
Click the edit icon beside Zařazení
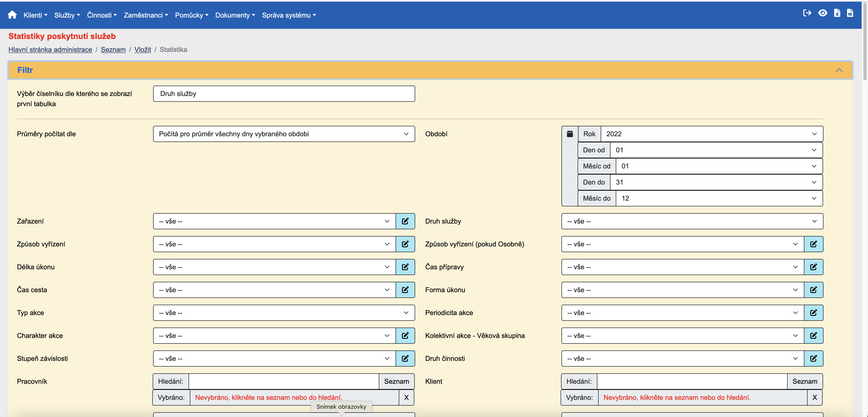click(x=405, y=221)
